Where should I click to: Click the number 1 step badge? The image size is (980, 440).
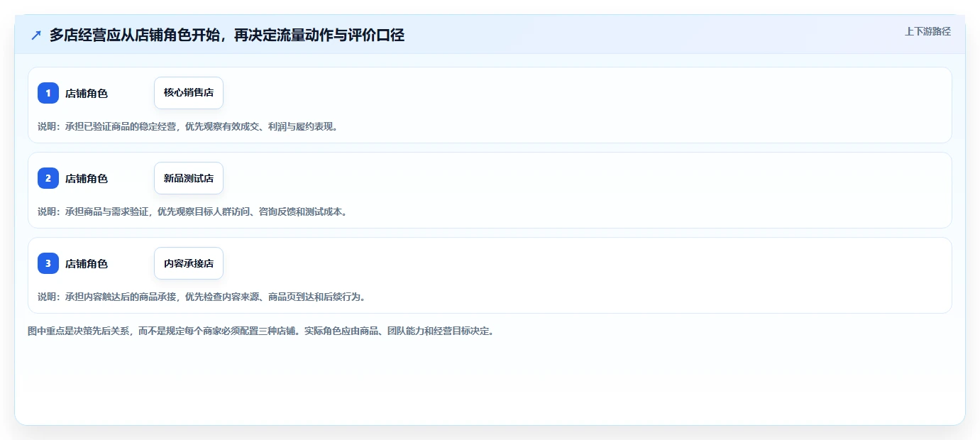48,93
